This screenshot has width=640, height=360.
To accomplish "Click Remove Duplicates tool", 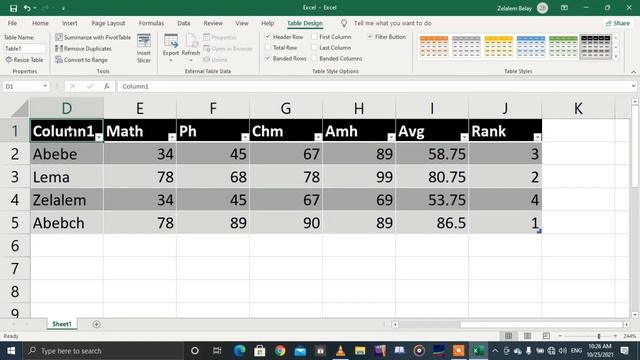I will pos(83,49).
